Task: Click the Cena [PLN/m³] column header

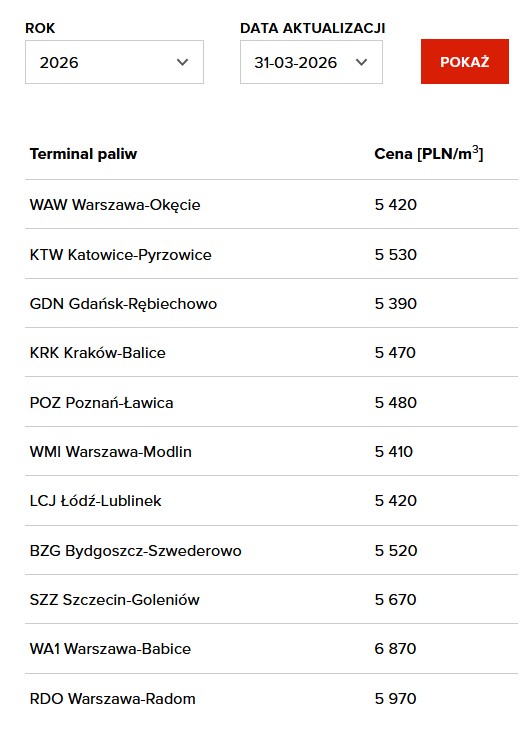Action: coord(429,153)
